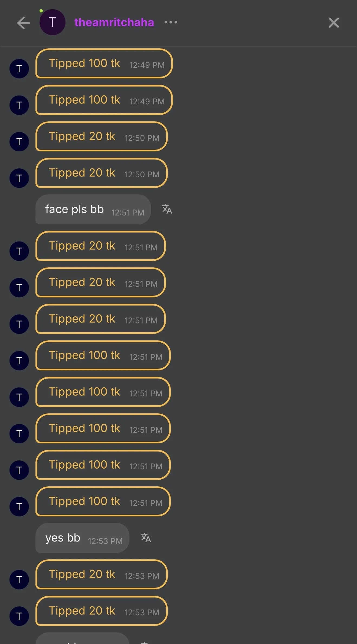Translate the "face pls bb" message
The image size is (357, 644).
click(x=167, y=209)
